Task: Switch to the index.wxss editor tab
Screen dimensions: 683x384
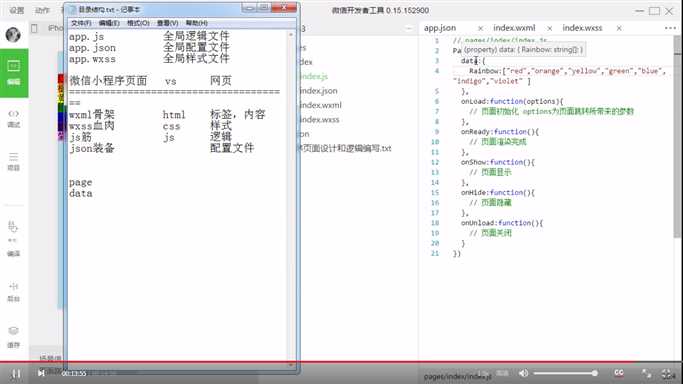Action: [582, 28]
